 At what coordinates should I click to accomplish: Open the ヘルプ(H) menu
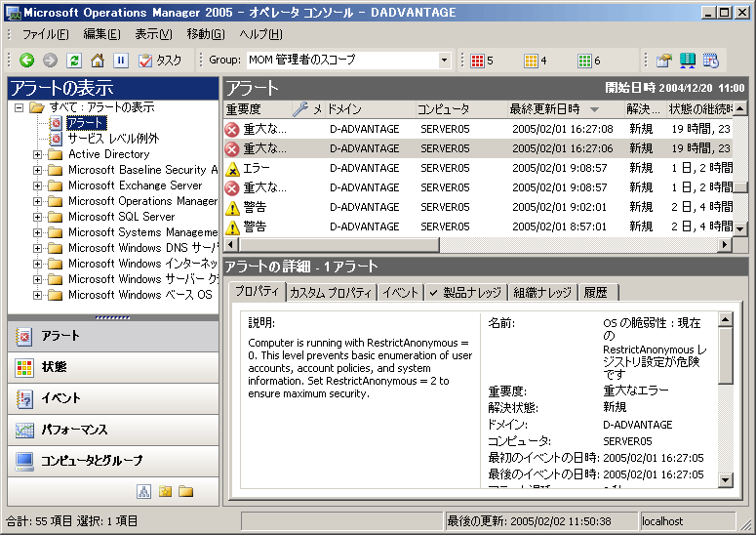tap(260, 34)
